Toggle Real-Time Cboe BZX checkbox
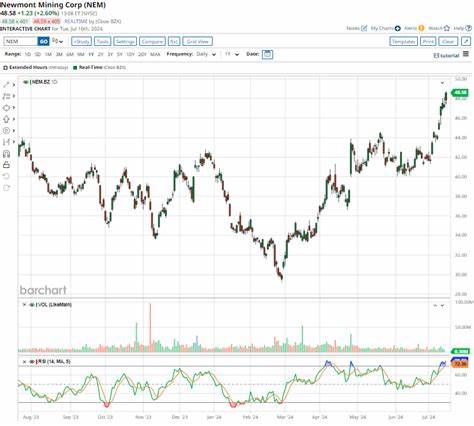 coord(75,68)
